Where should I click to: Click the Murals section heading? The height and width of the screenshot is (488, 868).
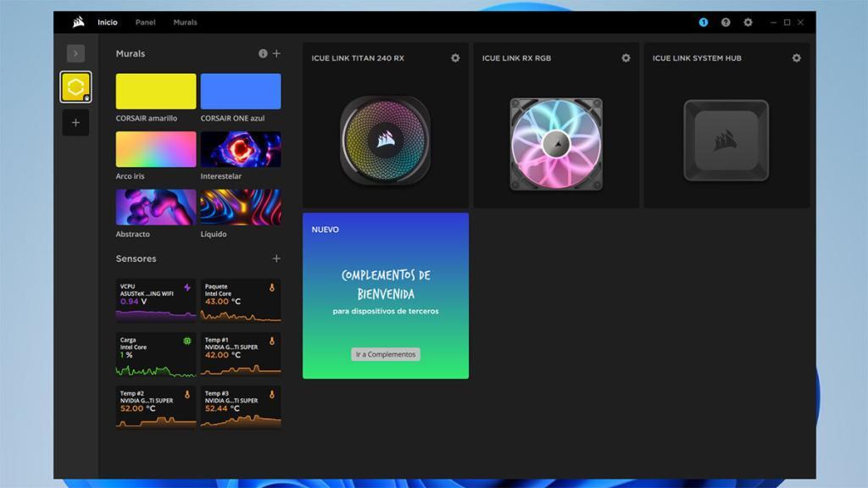coord(130,53)
